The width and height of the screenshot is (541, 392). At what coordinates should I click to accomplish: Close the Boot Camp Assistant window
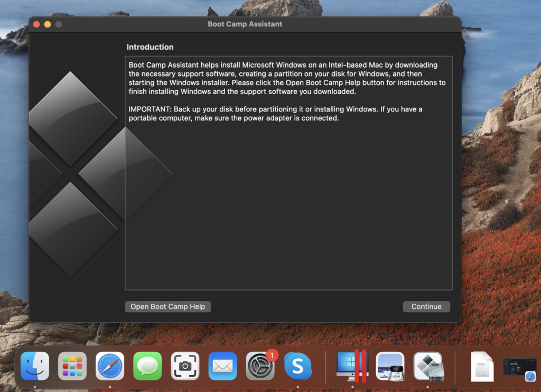click(x=36, y=24)
